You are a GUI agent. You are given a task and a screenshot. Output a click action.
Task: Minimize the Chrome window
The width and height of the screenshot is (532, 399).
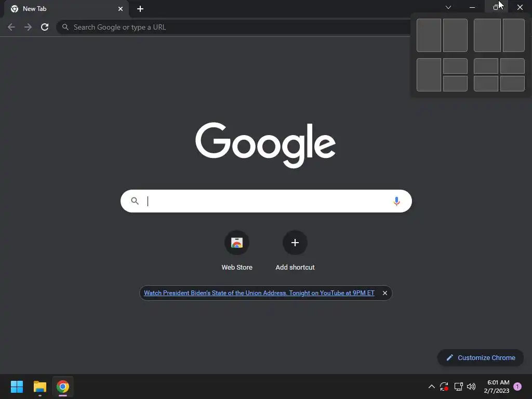click(x=472, y=7)
